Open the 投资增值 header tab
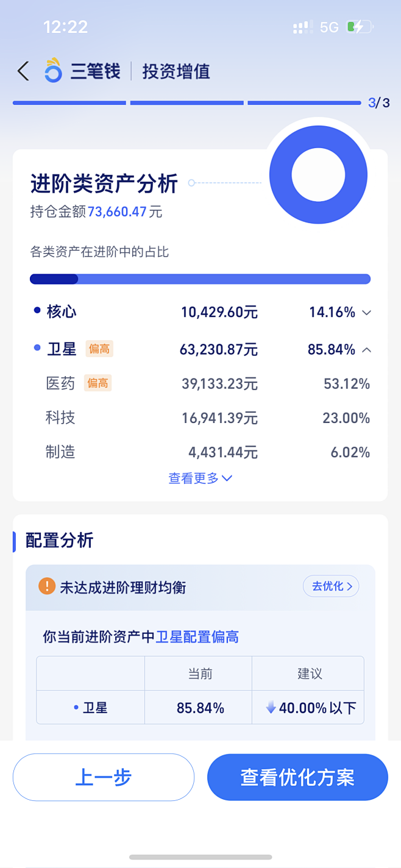 coord(176,71)
